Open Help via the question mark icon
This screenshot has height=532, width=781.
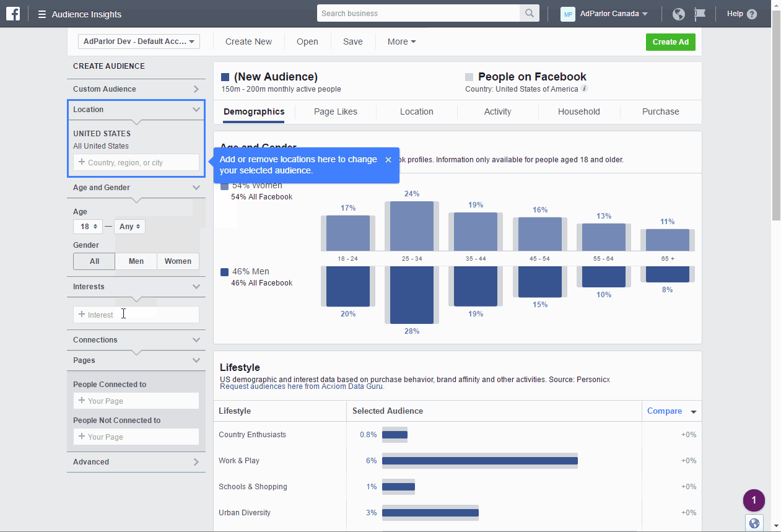pyautogui.click(x=753, y=14)
